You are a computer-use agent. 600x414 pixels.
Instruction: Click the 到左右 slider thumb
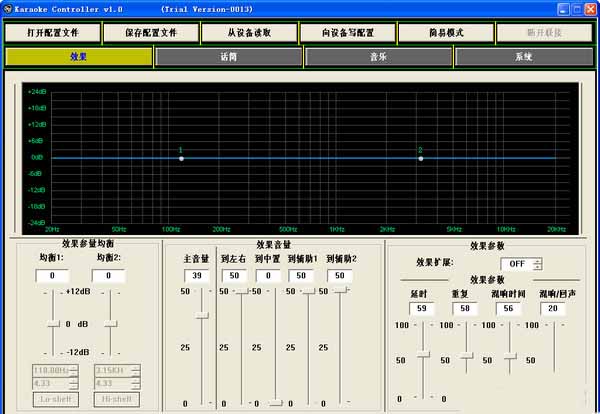pyautogui.click(x=242, y=292)
